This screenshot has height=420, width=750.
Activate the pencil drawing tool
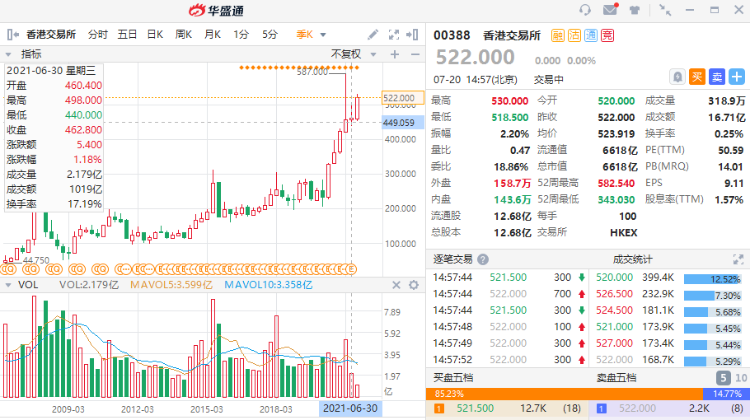click(x=373, y=34)
